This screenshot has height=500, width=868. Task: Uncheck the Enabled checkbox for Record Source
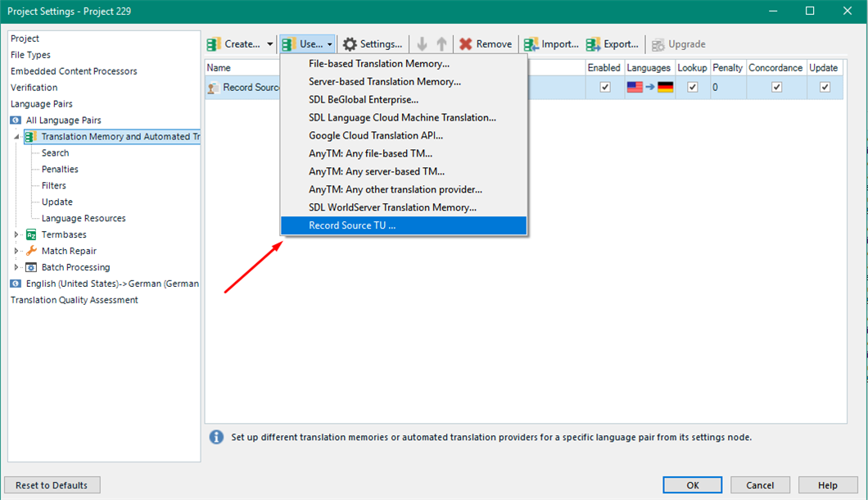(x=605, y=88)
